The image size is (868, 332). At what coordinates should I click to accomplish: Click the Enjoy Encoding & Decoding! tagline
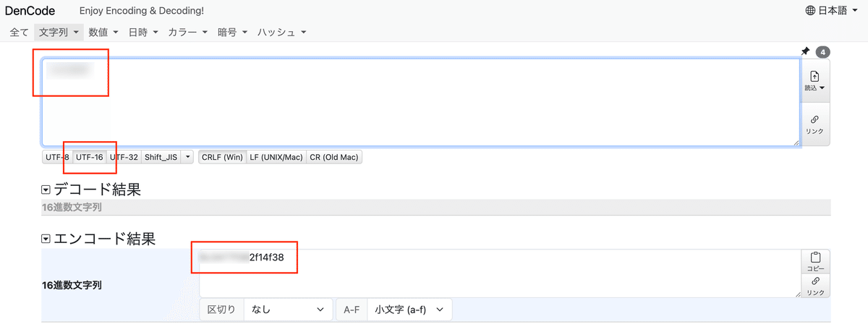[141, 11]
